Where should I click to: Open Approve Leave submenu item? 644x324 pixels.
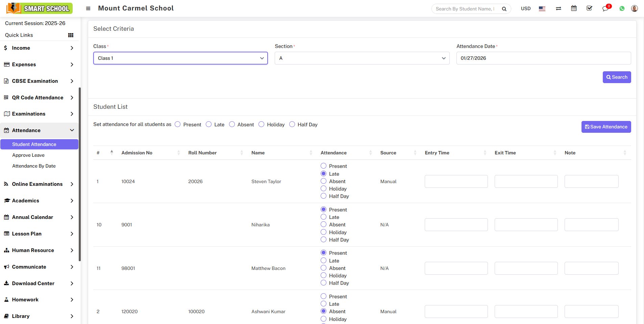tap(28, 155)
